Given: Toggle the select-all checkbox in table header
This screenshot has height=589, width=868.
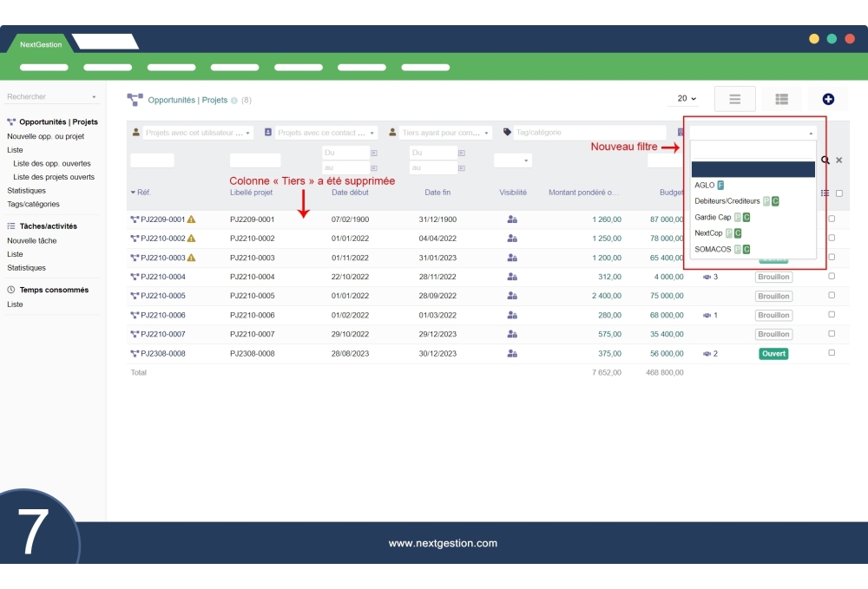Looking at the screenshot, I should coord(839,193).
